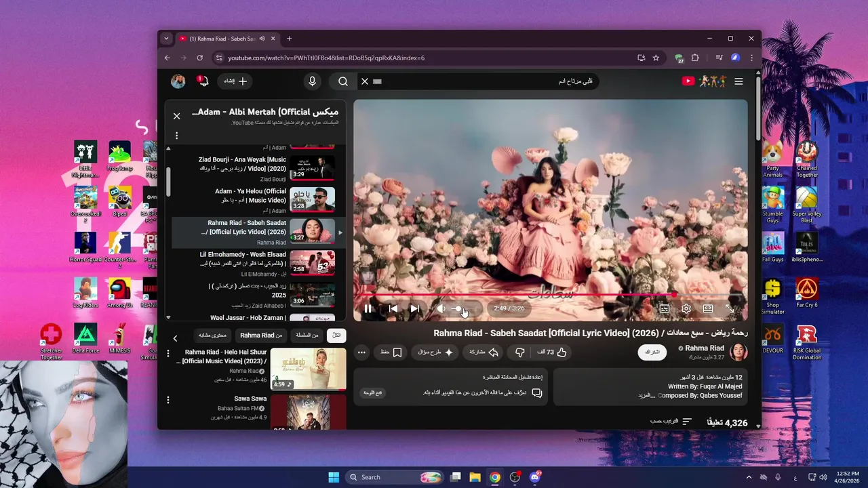The image size is (868, 488).
Task: Click the YouTube search magnifier button
Action: (343, 81)
